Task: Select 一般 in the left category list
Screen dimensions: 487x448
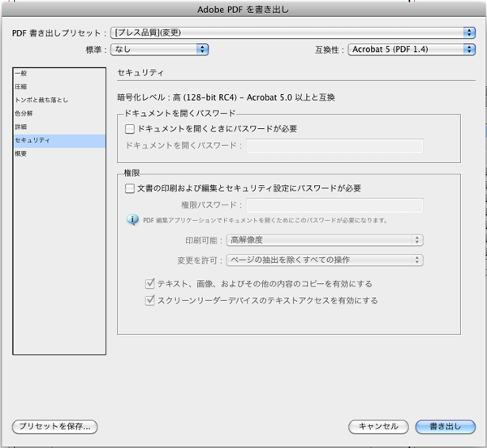Action: point(59,73)
